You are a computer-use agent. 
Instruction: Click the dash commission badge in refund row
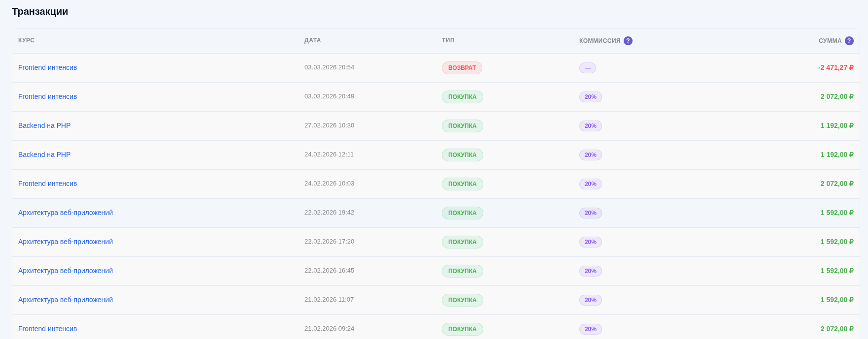(x=588, y=68)
